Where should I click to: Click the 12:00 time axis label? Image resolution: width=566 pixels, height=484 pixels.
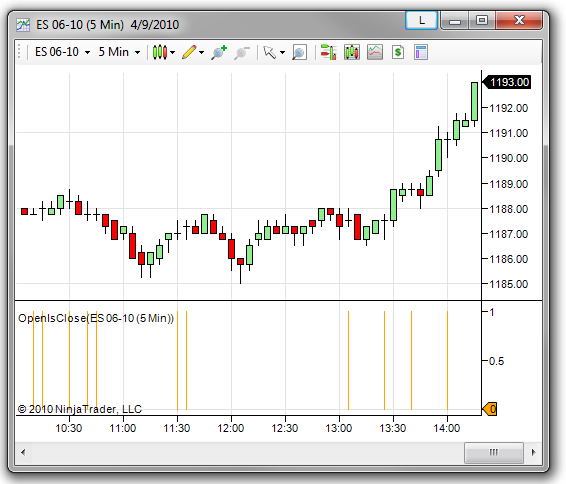pyautogui.click(x=231, y=428)
